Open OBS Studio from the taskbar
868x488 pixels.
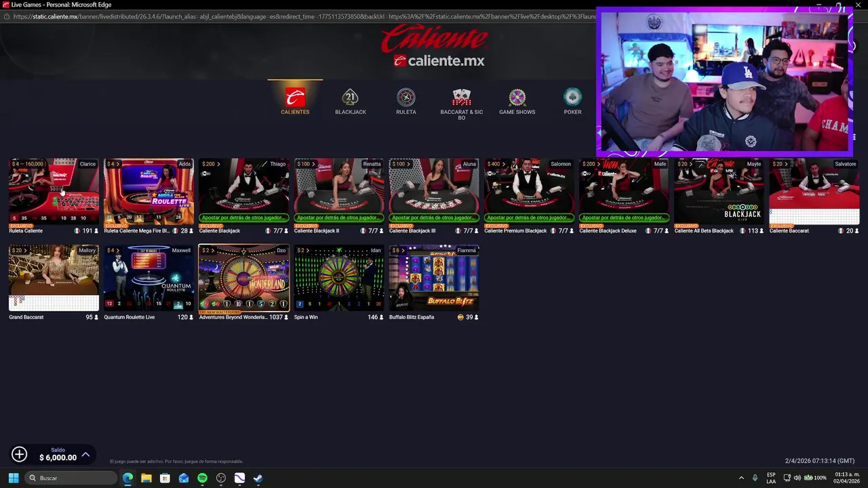[221, 478]
